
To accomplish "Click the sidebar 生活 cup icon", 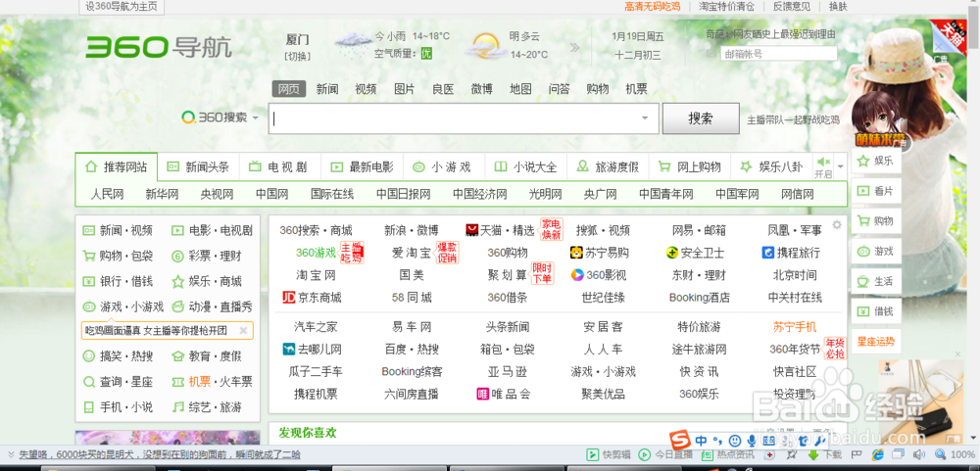I will (863, 281).
